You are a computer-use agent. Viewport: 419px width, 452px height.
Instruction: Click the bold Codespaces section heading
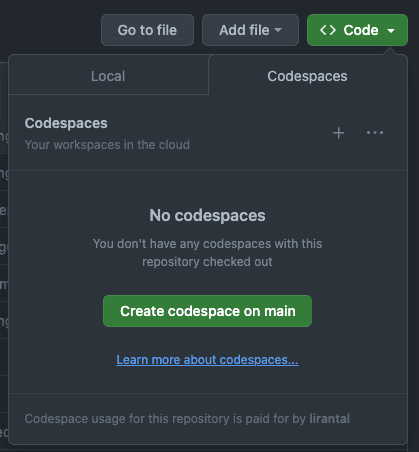(x=66, y=123)
